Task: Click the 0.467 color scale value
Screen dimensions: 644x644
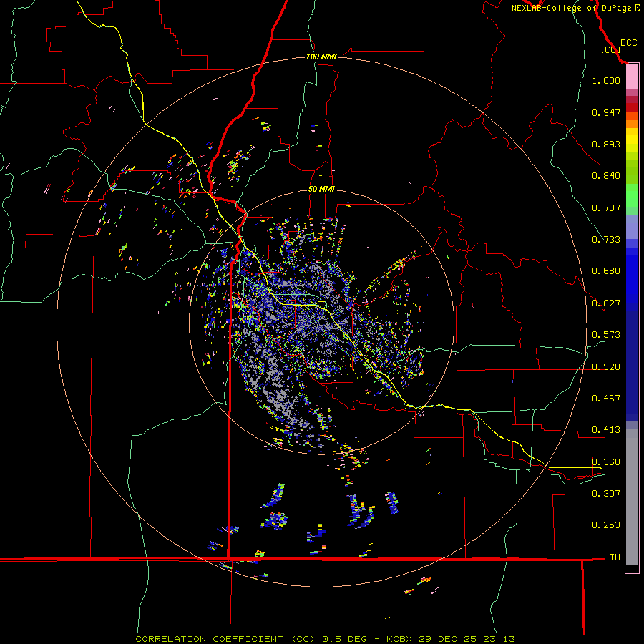Action: click(606, 399)
